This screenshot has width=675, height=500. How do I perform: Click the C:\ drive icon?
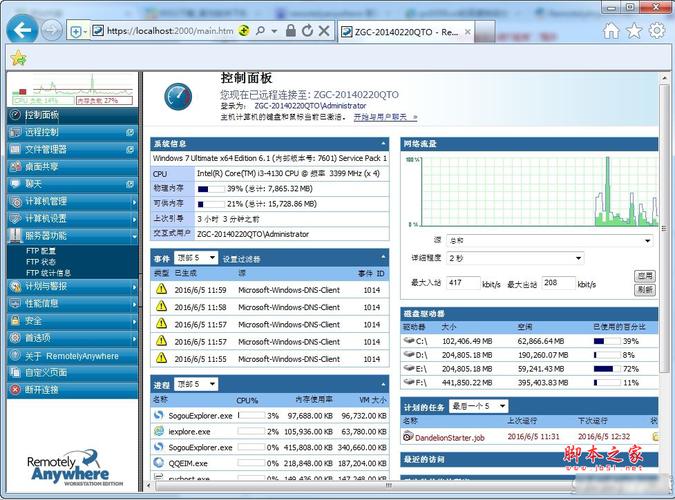tap(409, 341)
